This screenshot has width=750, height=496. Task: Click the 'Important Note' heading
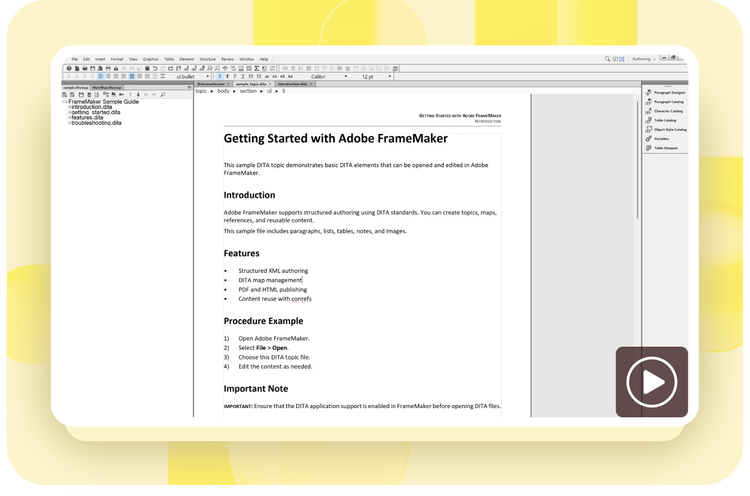click(255, 389)
